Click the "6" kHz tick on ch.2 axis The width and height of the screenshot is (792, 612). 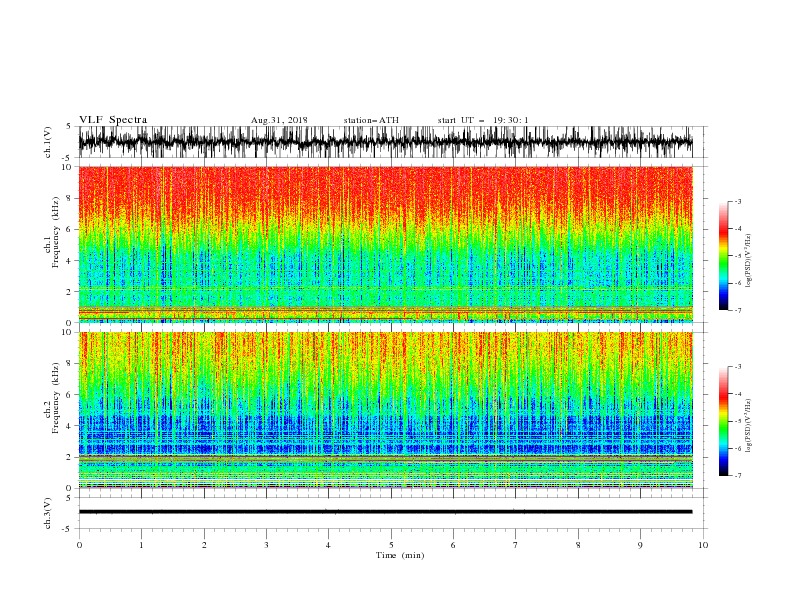69,395
